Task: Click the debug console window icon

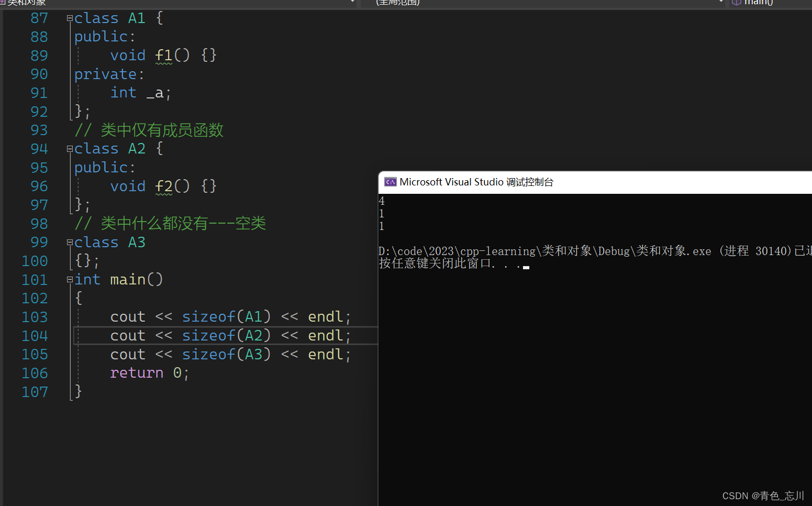Action: [391, 182]
